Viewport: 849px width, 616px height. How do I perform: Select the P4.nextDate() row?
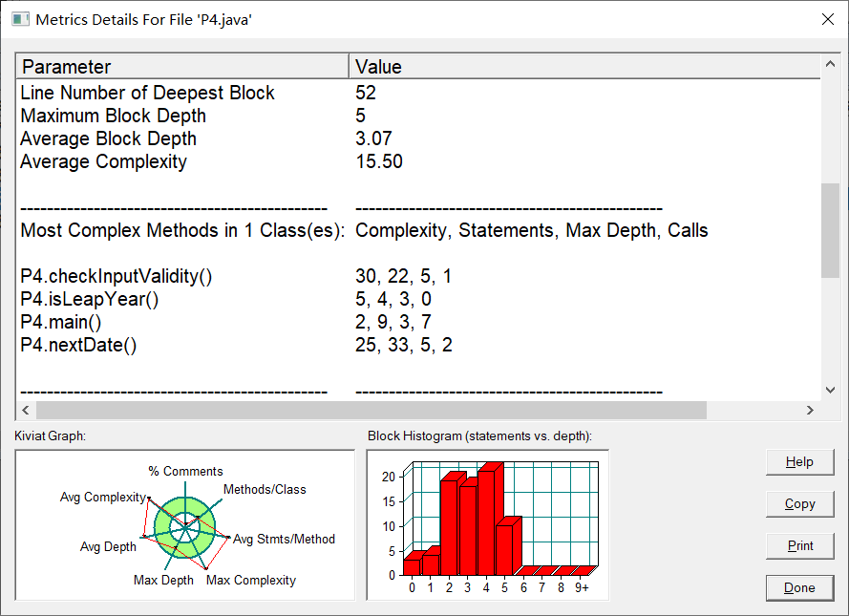[x=418, y=345]
